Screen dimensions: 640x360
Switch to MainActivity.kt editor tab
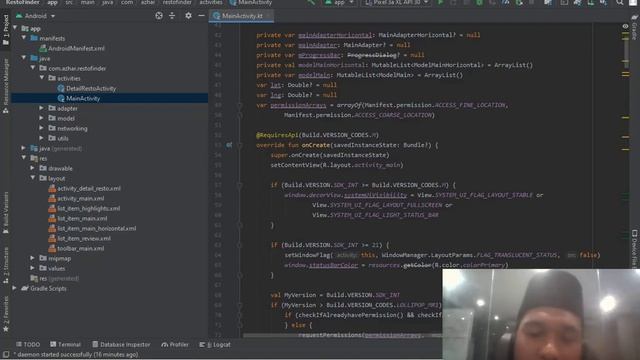(x=242, y=16)
